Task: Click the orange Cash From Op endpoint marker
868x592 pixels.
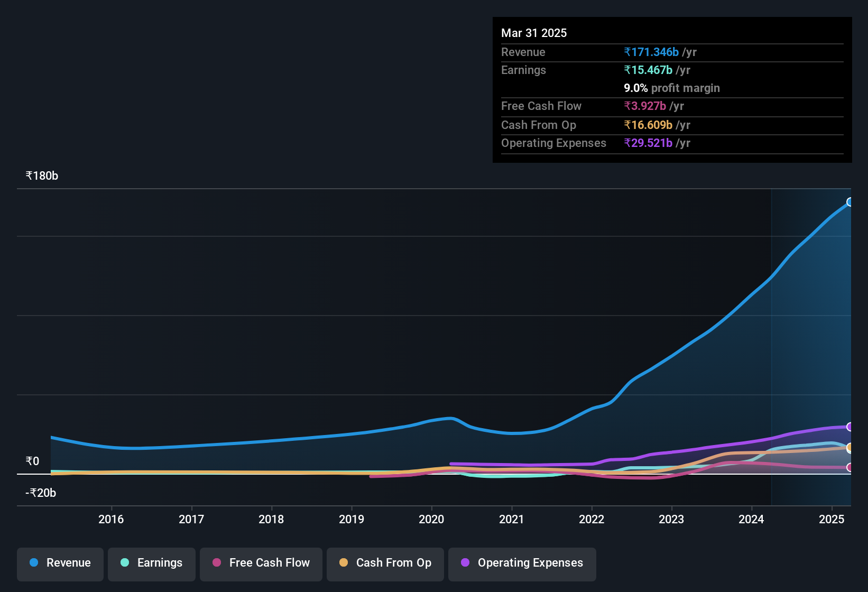Action: coord(850,448)
